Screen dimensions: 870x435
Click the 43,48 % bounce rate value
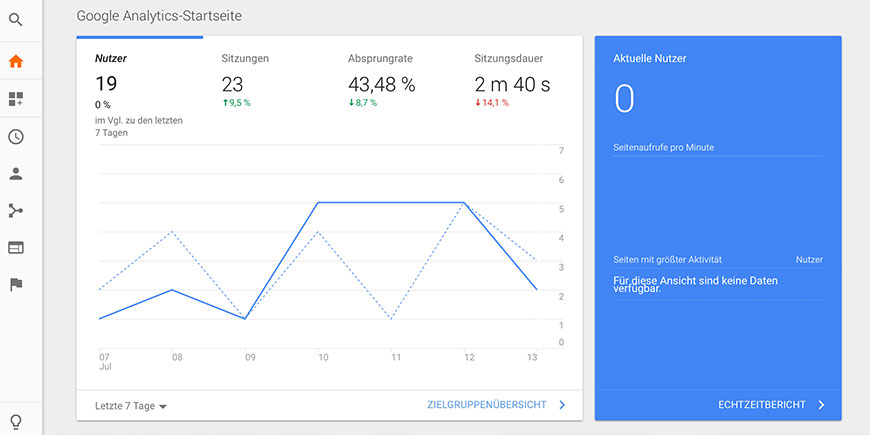pos(382,84)
